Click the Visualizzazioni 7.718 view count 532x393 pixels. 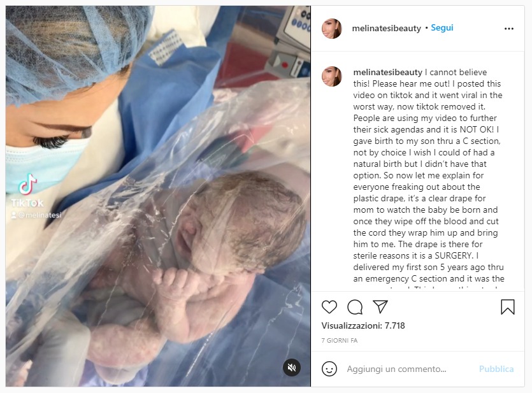coord(363,326)
